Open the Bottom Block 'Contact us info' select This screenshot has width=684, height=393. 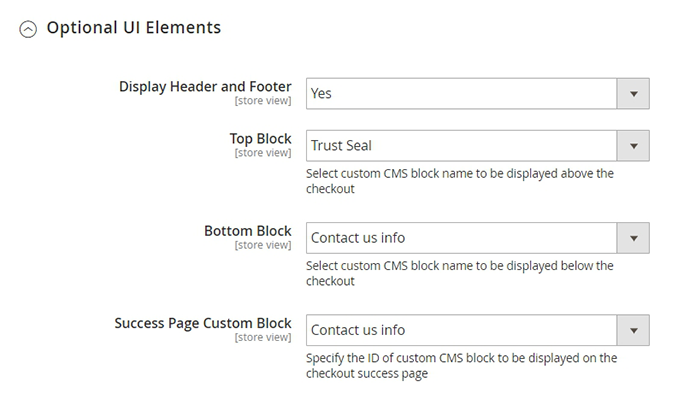click(x=478, y=238)
